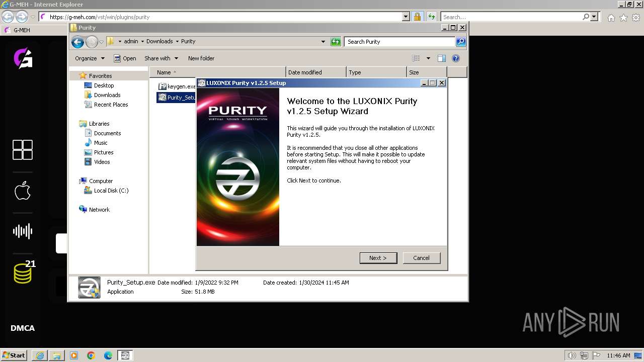Sort by Name column header

click(217, 72)
